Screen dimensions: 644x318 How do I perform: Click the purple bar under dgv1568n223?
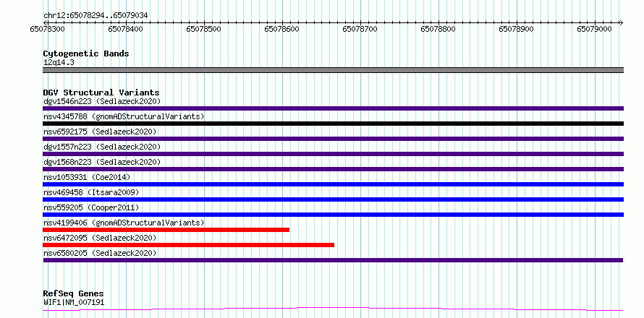point(333,169)
